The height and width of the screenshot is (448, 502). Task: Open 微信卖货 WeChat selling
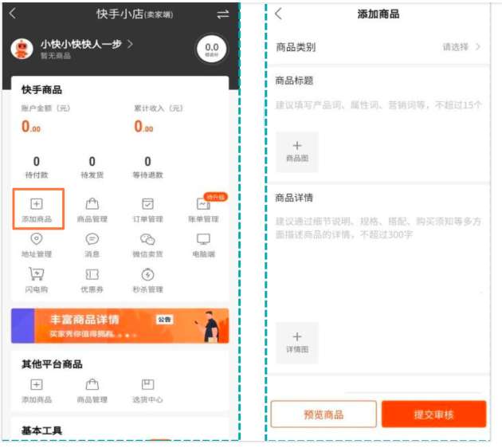tap(147, 246)
